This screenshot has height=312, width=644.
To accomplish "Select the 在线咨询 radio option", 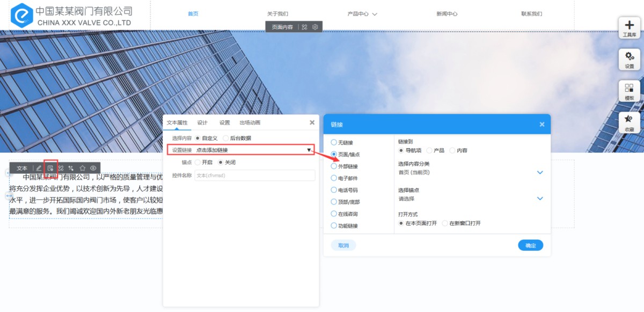I will (x=334, y=214).
